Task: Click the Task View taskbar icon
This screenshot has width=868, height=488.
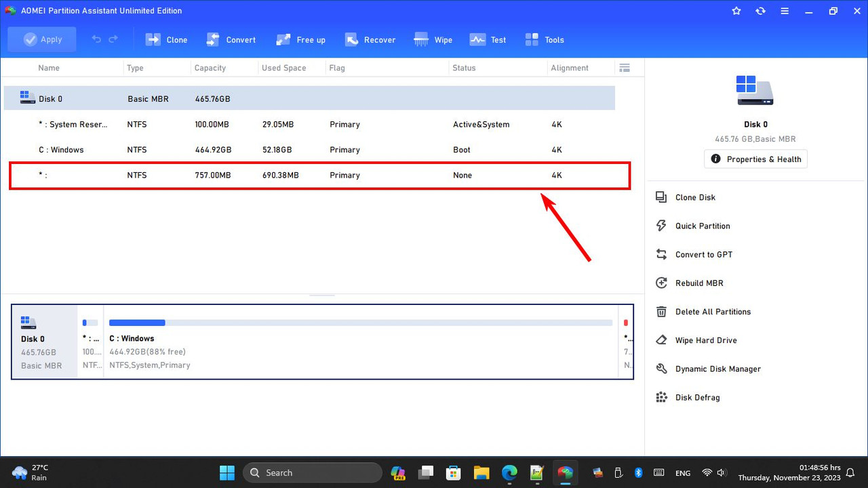Action: (426, 472)
